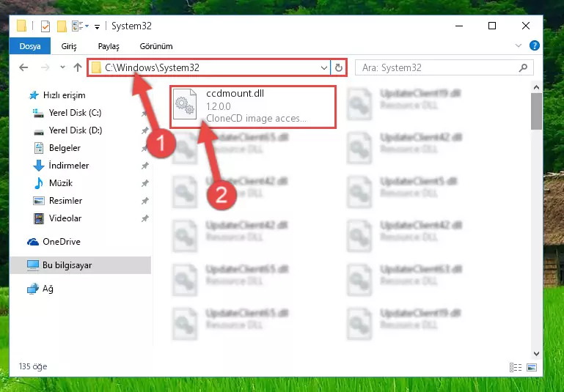Expand the ribbon with the chevron

coord(519,45)
